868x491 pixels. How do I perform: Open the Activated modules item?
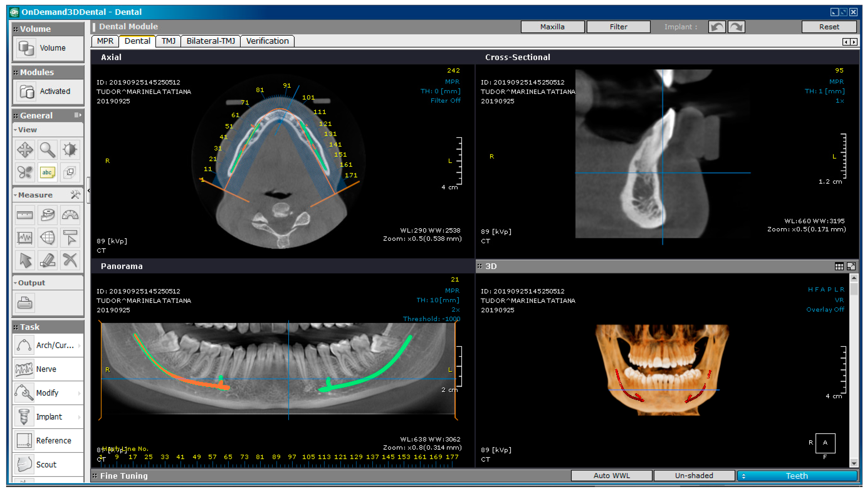(48, 91)
